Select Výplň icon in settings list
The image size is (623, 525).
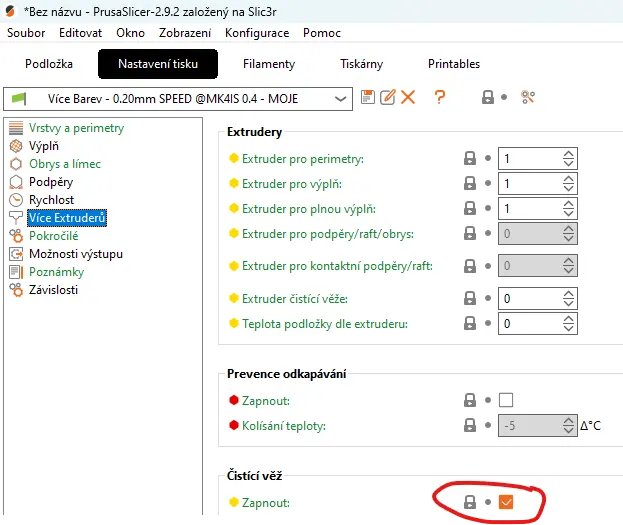pyautogui.click(x=16, y=146)
